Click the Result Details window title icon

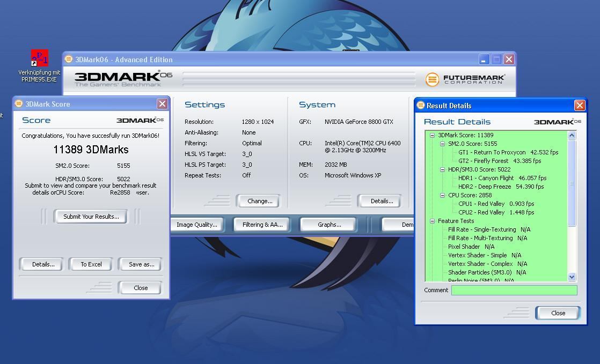(x=421, y=105)
